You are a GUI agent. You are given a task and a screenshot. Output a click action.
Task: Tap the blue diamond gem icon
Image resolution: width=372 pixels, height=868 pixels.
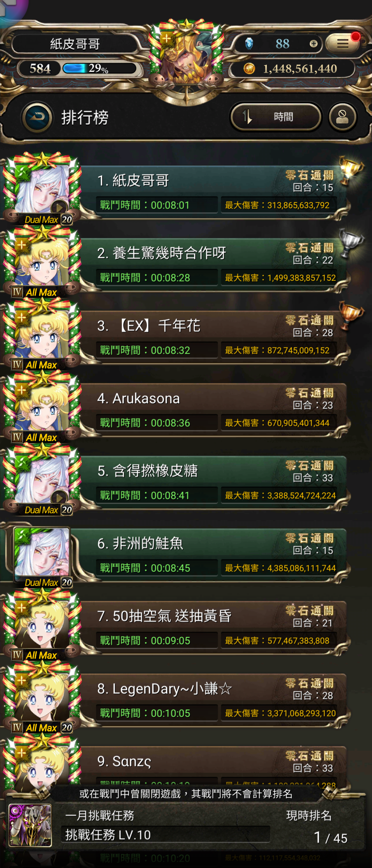coord(249,43)
